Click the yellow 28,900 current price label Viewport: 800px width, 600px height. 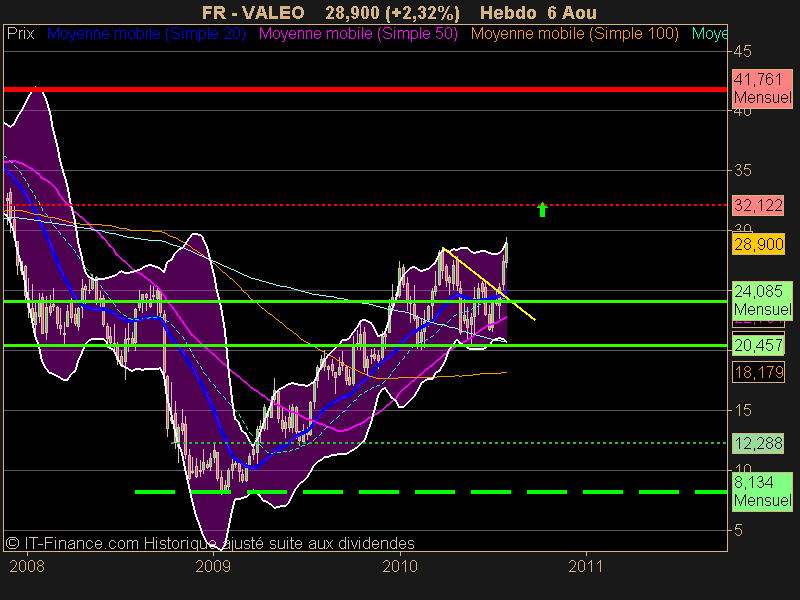click(758, 244)
